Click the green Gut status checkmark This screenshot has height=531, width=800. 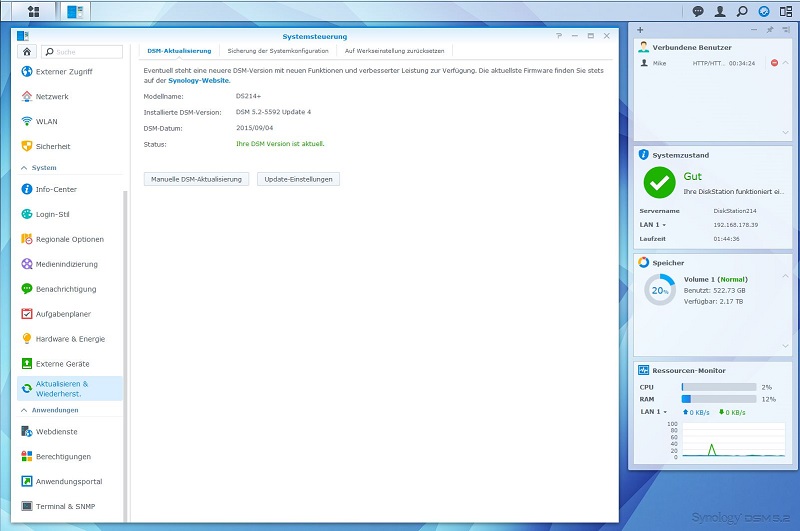pos(659,183)
